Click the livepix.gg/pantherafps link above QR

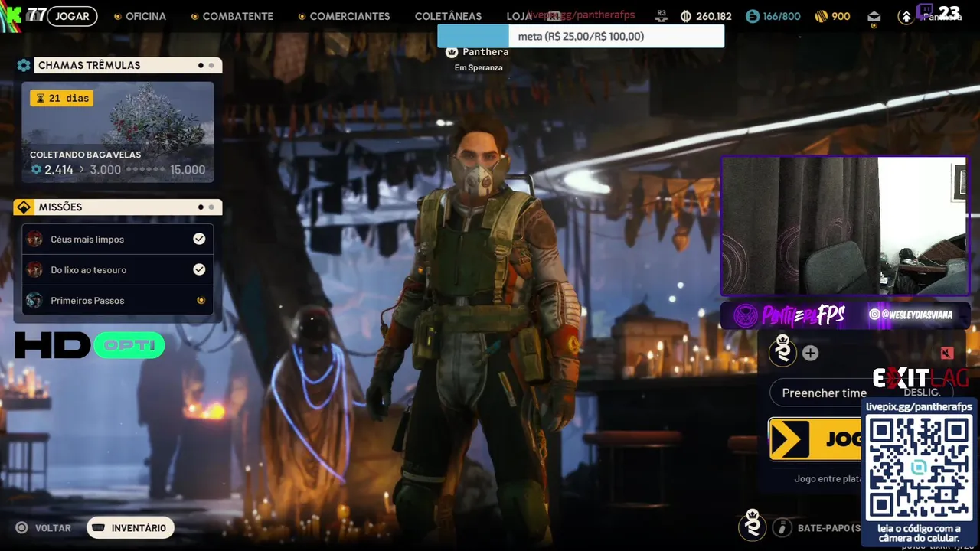coord(919,406)
